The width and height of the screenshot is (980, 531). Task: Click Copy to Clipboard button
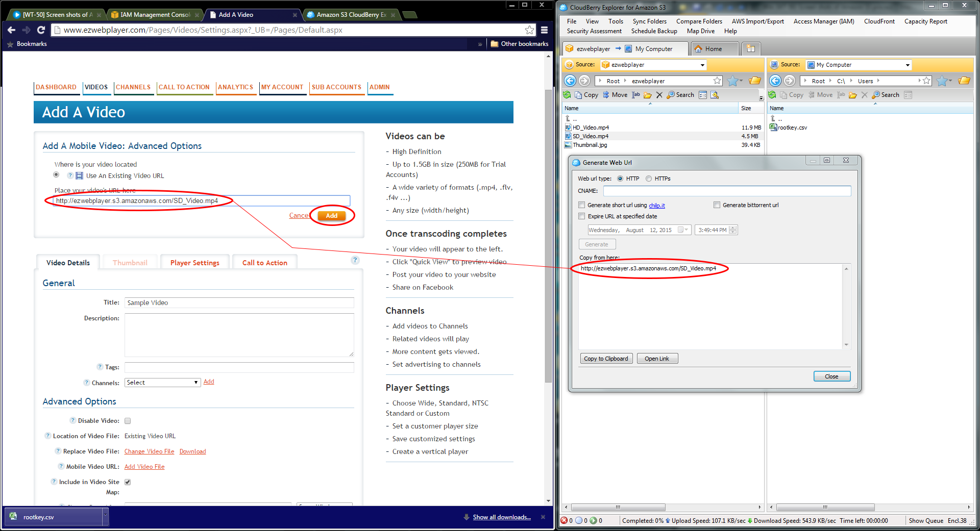point(606,359)
